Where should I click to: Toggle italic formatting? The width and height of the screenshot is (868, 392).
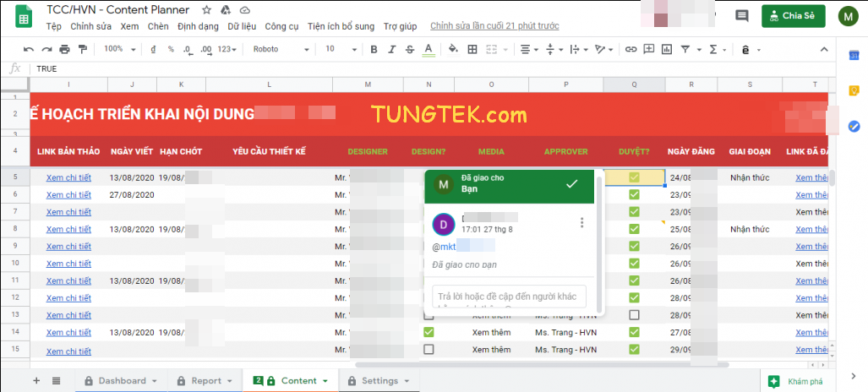pos(392,49)
